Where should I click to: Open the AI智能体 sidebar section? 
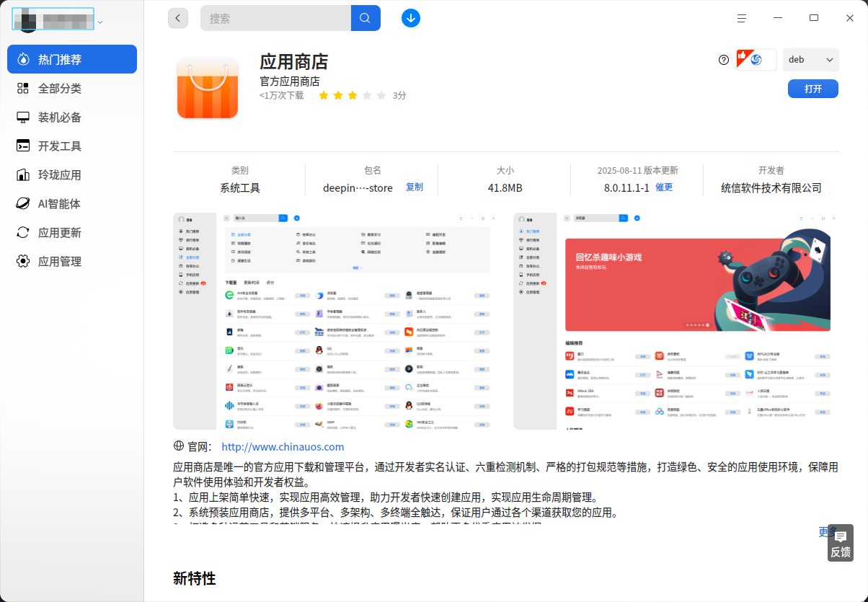(x=72, y=203)
